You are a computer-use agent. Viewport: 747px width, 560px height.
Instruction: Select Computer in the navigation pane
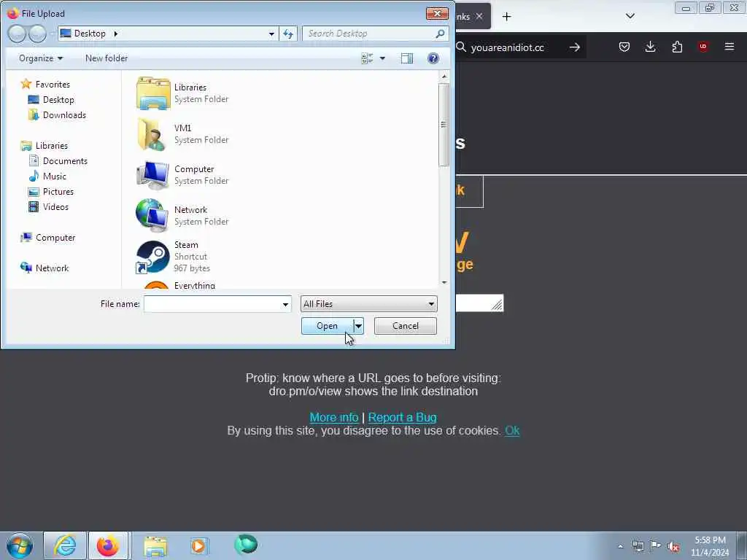pos(47,237)
